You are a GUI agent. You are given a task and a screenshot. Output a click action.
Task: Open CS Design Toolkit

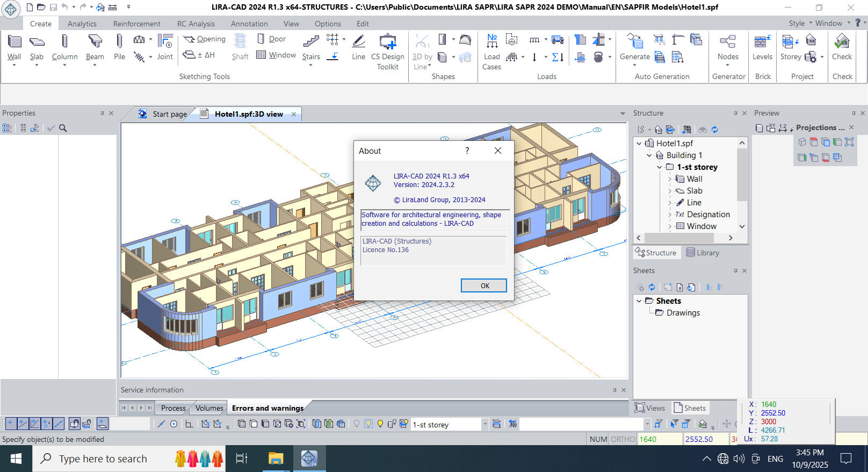pos(387,52)
